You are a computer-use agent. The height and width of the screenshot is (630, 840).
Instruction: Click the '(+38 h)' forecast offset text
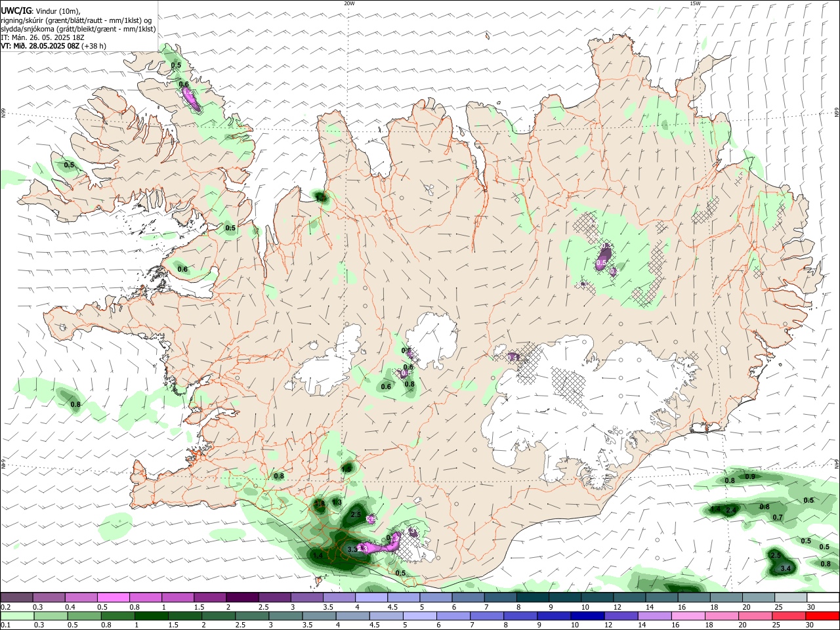tap(94, 46)
